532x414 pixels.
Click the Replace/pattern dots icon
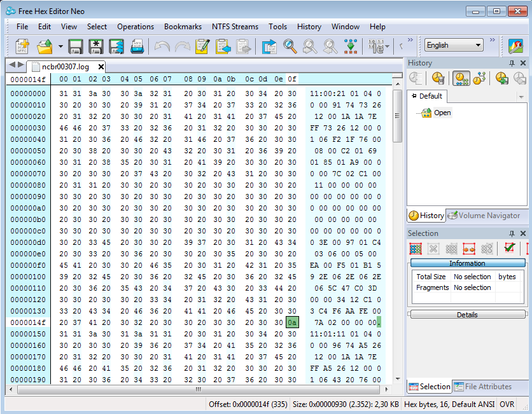point(351,46)
